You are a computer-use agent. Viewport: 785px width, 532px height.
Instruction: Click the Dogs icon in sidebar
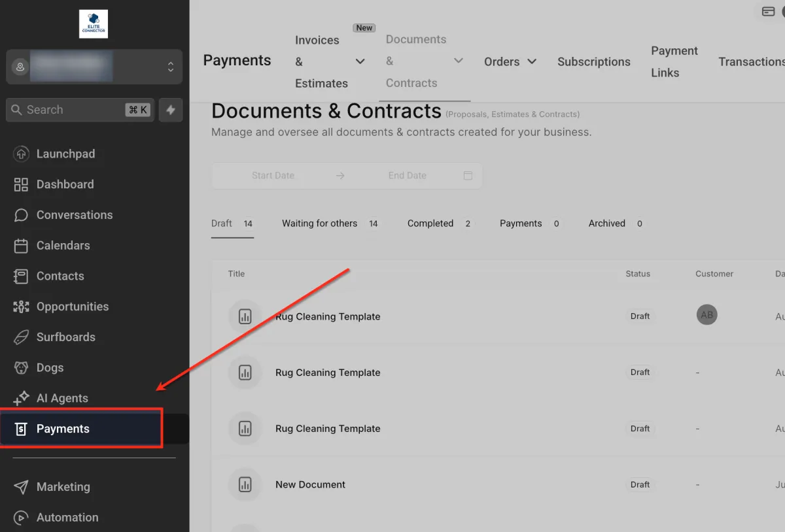point(21,368)
